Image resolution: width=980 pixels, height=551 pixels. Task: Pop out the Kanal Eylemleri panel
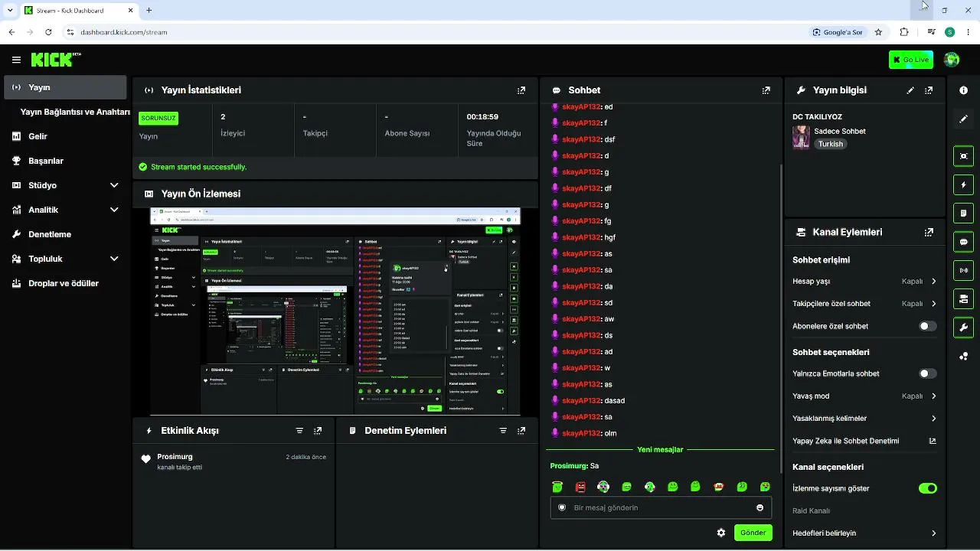tap(929, 232)
